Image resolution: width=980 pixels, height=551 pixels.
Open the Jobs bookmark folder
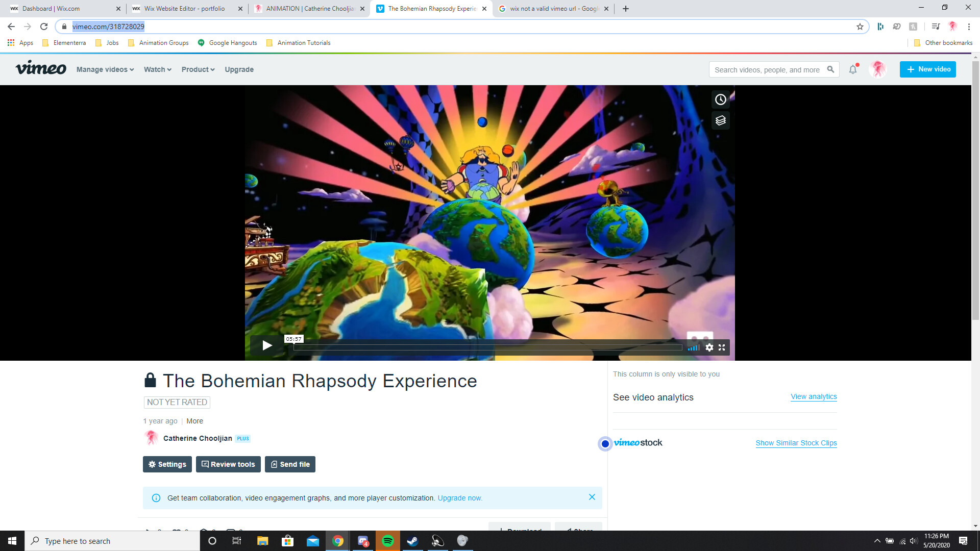click(107, 43)
